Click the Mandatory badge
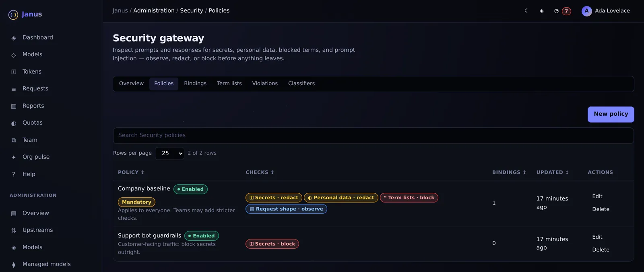This screenshot has height=272, width=644. click(136, 202)
